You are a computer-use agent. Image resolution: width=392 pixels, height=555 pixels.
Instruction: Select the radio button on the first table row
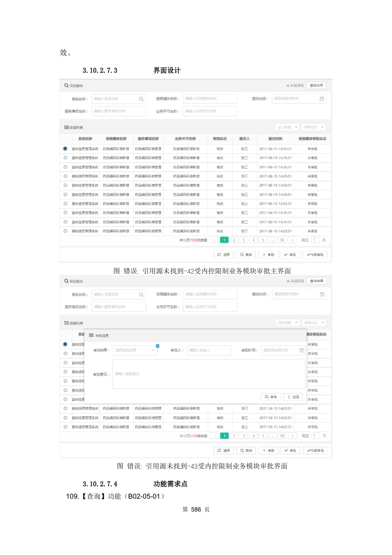click(x=65, y=148)
